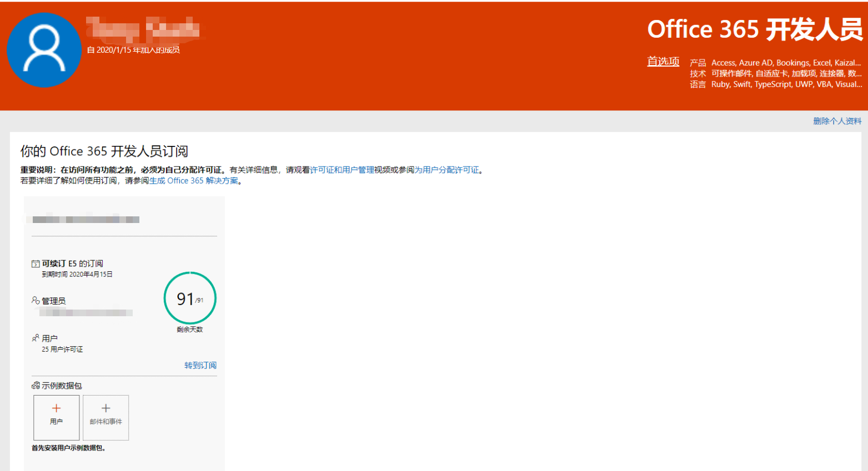Open the 许可证和用户管理 video link
Screen dimensions: 868x471
(x=342, y=170)
